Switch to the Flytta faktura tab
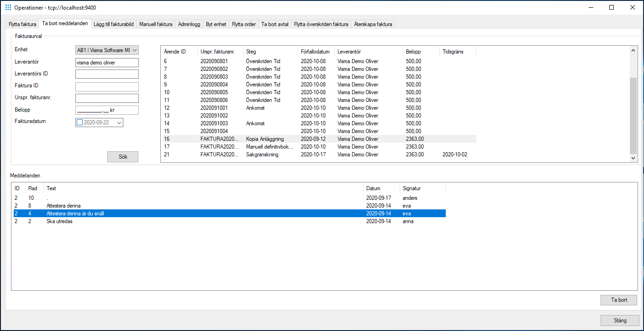644x331 pixels. click(x=22, y=24)
